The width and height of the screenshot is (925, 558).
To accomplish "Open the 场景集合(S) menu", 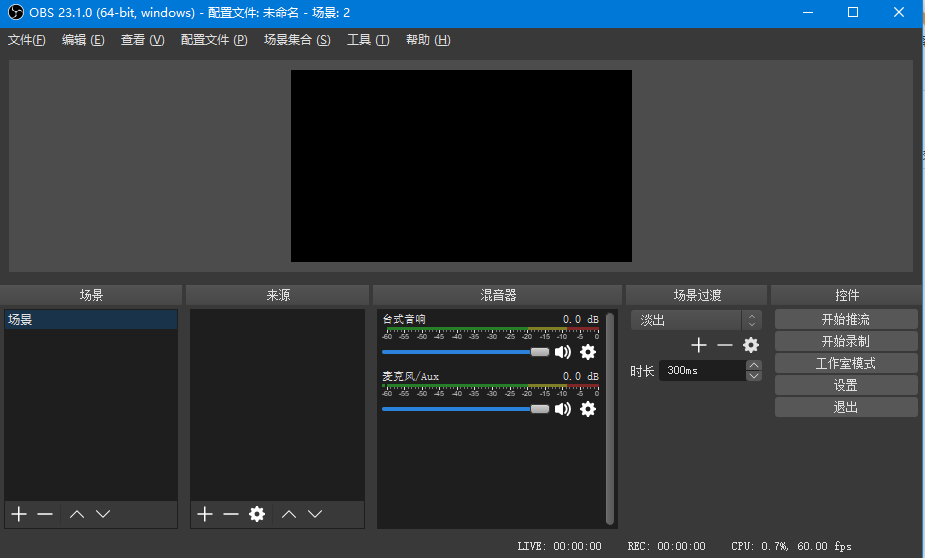I will pyautogui.click(x=297, y=40).
